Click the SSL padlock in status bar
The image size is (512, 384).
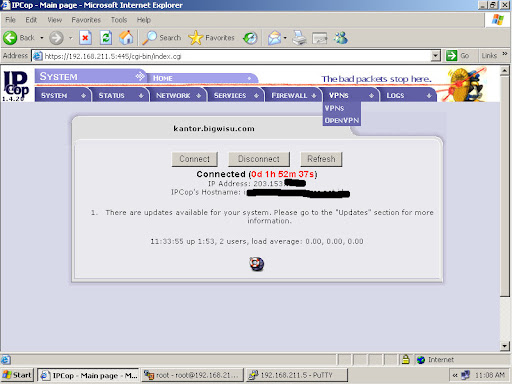coord(405,359)
